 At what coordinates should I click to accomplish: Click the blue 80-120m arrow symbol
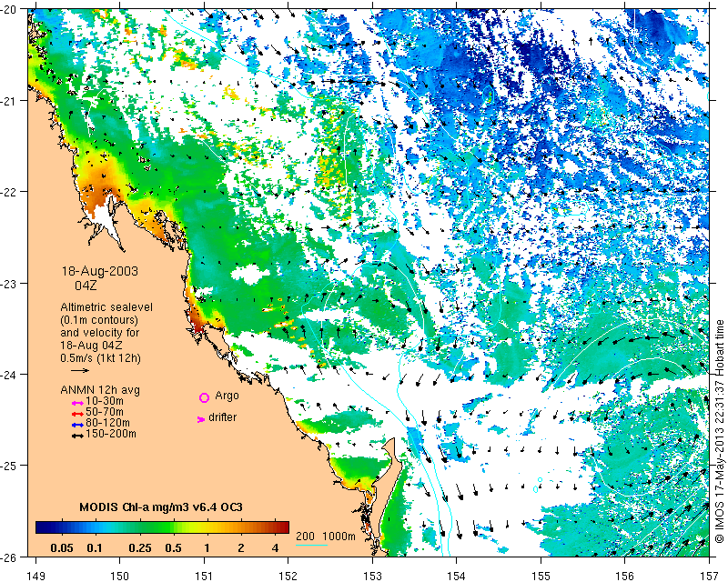(77, 425)
